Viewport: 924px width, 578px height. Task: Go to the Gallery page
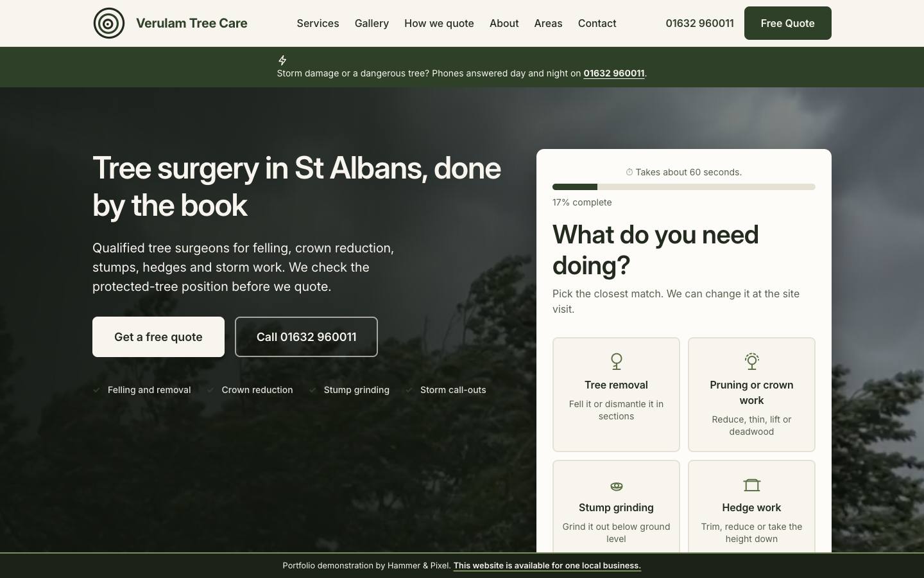tap(372, 23)
